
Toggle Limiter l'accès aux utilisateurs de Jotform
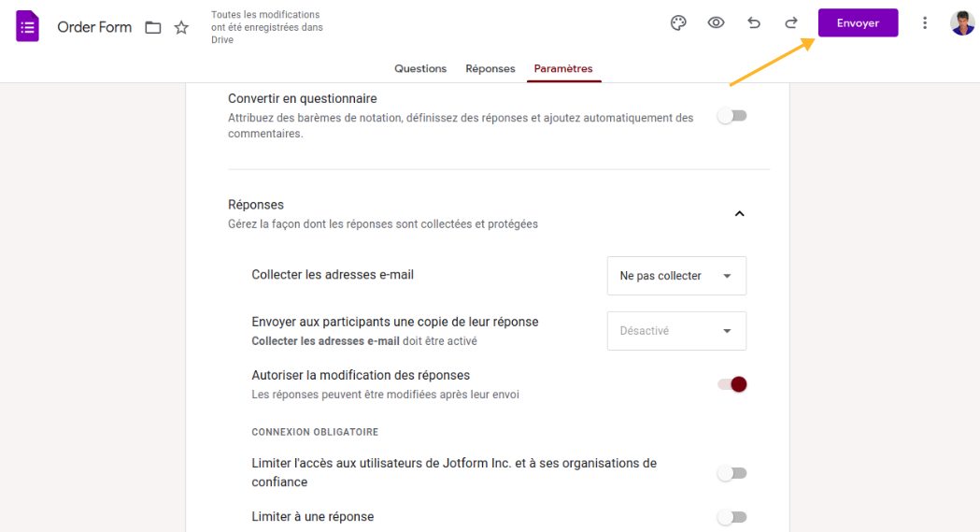pos(732,473)
